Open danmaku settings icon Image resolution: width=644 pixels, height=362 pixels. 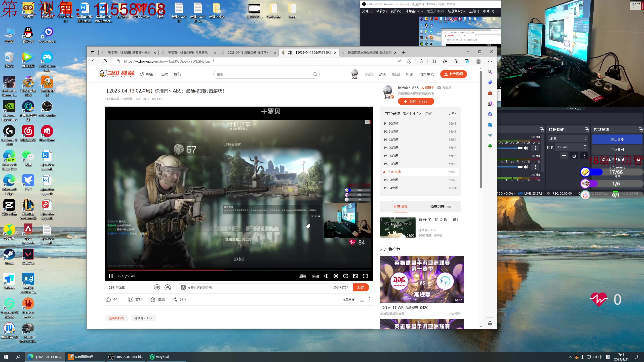point(168,287)
